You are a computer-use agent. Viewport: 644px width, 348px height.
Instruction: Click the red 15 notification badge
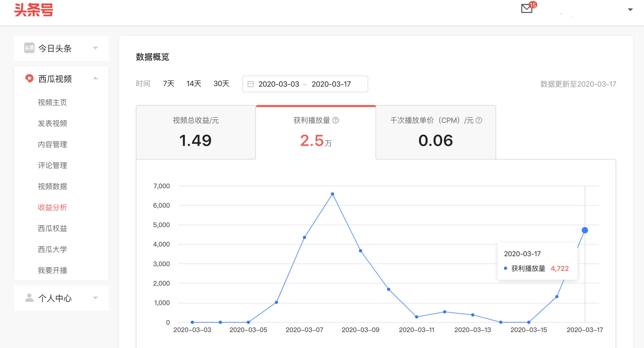(533, 5)
